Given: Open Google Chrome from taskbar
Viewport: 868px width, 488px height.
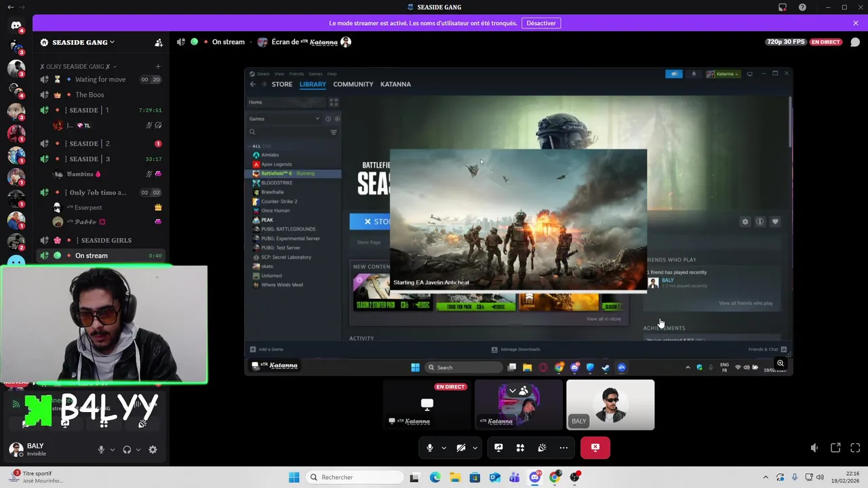Looking at the screenshot, I should click(555, 477).
